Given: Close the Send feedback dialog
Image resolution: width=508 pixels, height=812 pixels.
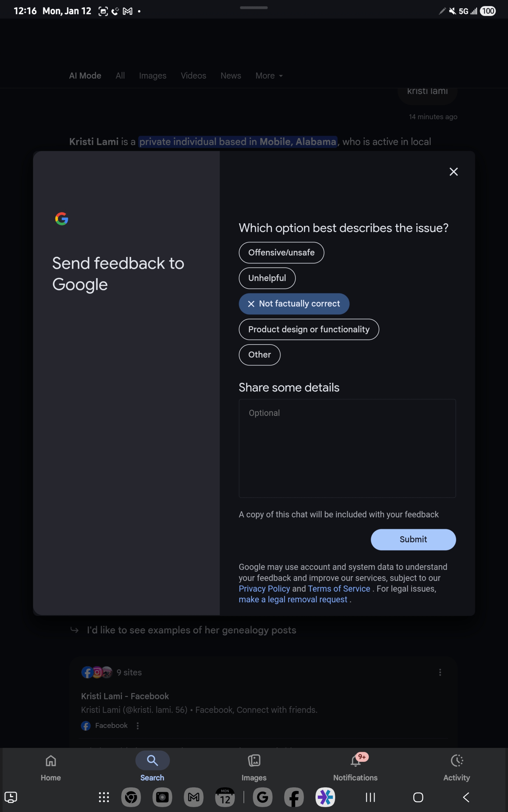Looking at the screenshot, I should (x=453, y=172).
